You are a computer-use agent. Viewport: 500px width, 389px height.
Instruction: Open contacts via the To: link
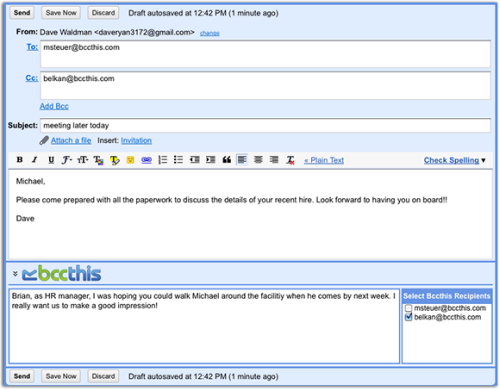tap(32, 47)
